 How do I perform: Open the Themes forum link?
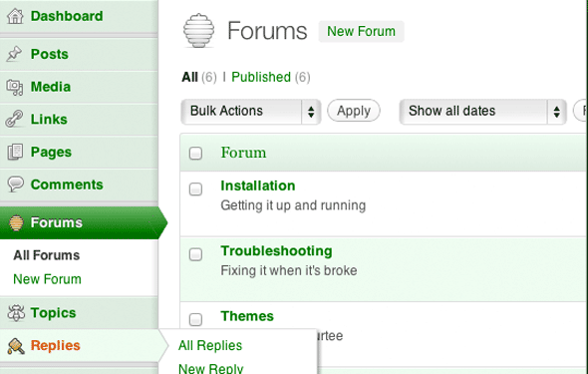[247, 316]
